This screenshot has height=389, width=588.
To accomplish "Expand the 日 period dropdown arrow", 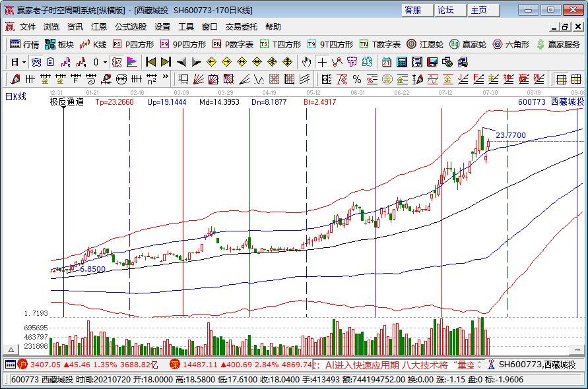I will (24, 62).
